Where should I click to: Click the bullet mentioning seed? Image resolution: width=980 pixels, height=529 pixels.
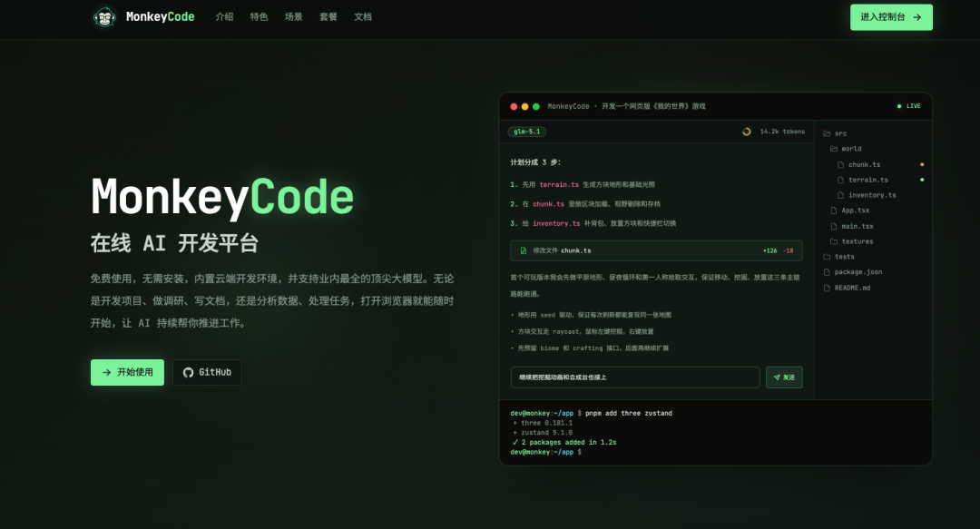592,315
